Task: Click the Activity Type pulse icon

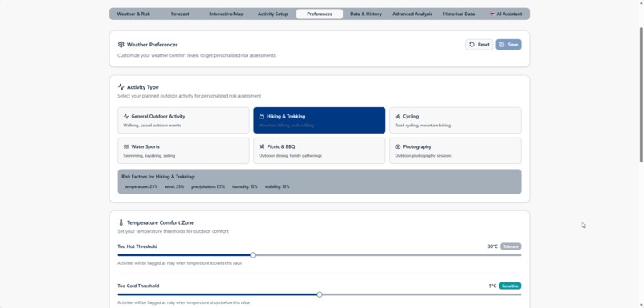Action: click(121, 86)
